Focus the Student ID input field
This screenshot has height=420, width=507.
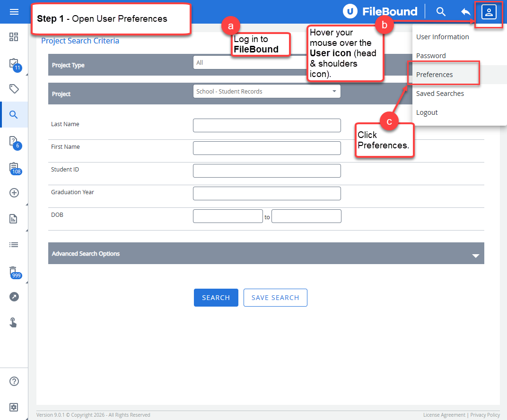(267, 171)
